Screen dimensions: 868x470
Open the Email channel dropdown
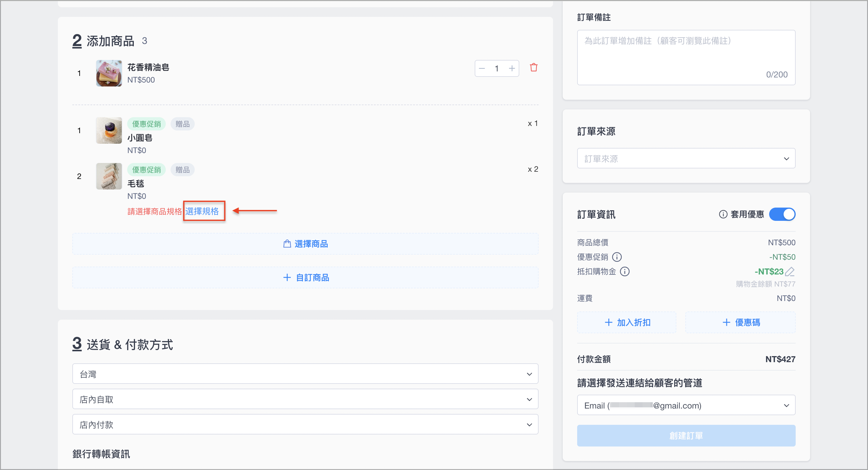(x=686, y=405)
